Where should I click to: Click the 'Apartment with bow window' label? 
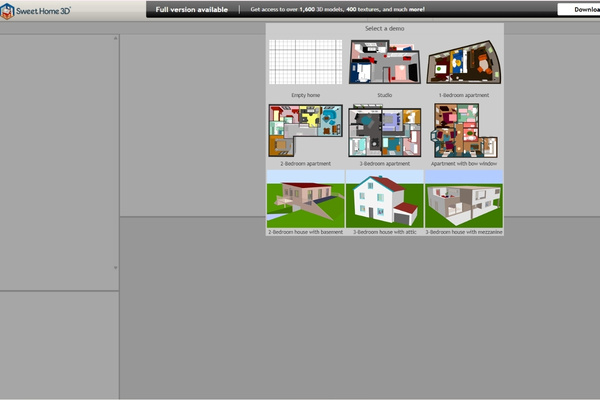[464, 163]
